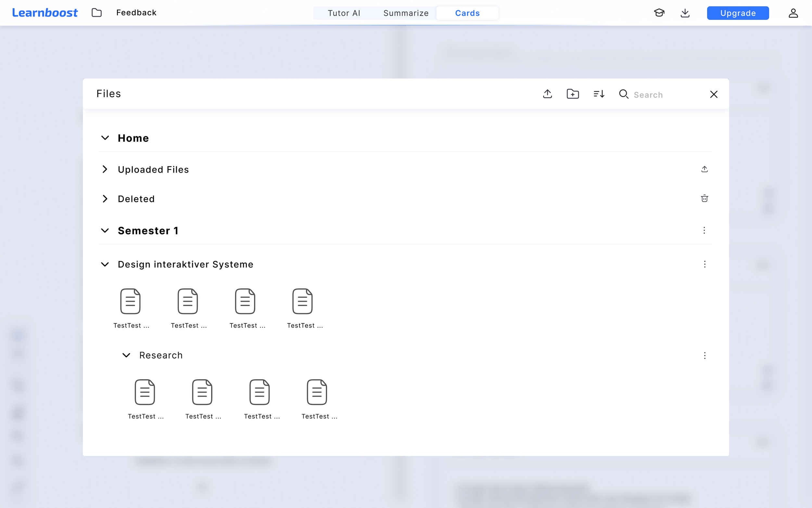The height and width of the screenshot is (508, 812).
Task: Open the graduation cap learning icon
Action: [659, 13]
